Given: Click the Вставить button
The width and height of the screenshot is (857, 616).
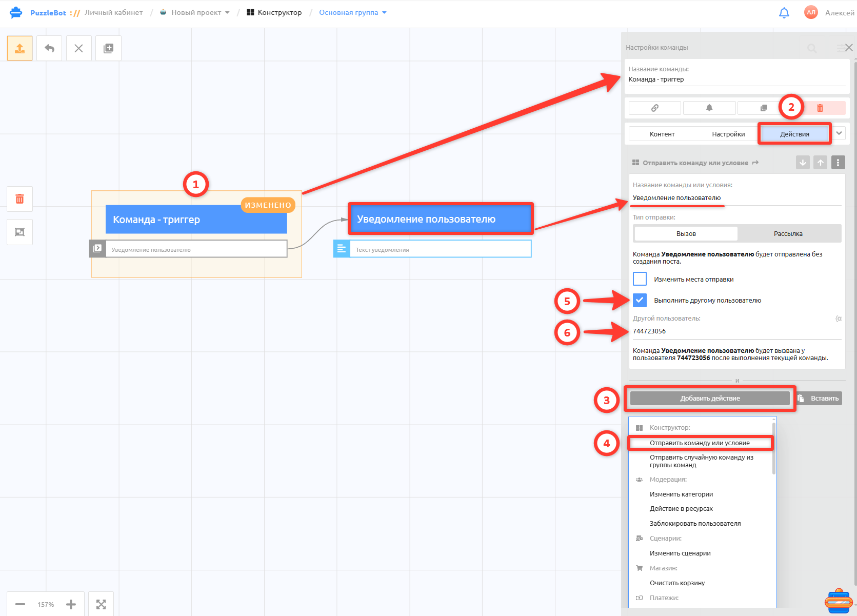Looking at the screenshot, I should [819, 399].
